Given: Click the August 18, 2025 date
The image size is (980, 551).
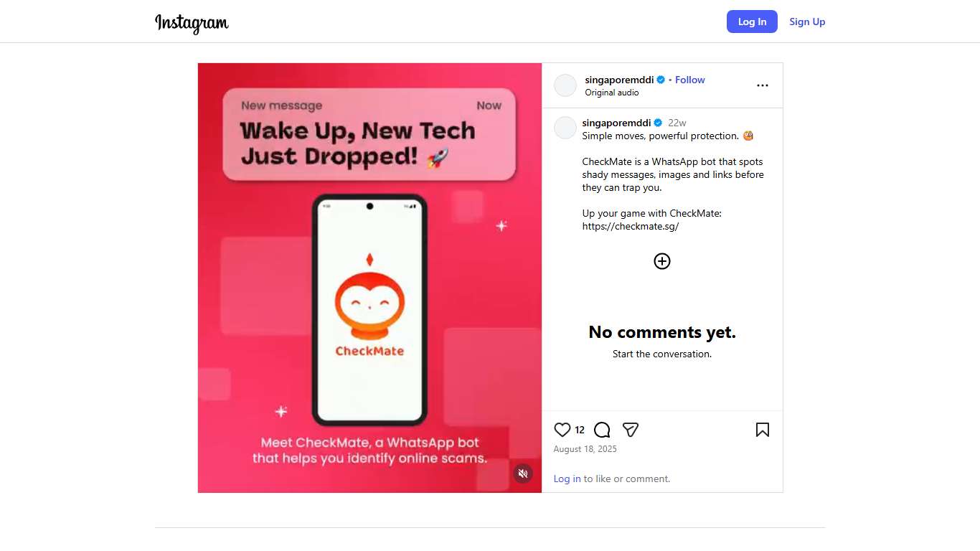Looking at the screenshot, I should pos(585,449).
